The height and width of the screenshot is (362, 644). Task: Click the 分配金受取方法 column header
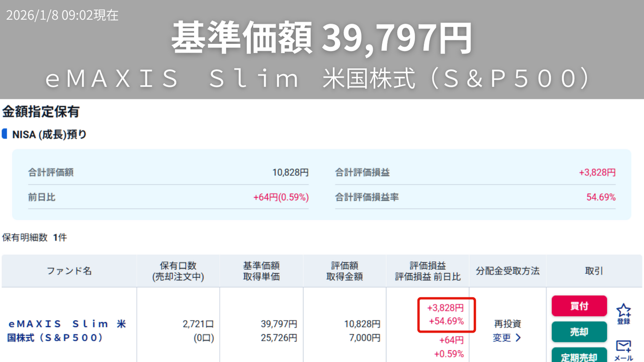(x=507, y=271)
